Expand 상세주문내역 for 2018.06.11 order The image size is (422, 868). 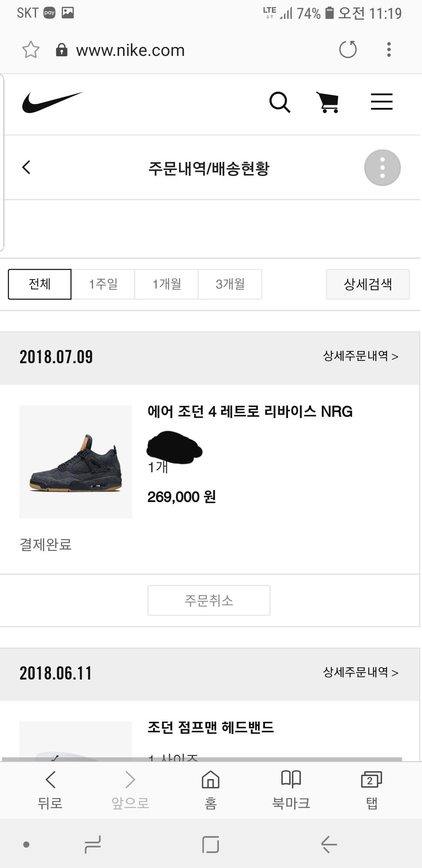coord(360,673)
